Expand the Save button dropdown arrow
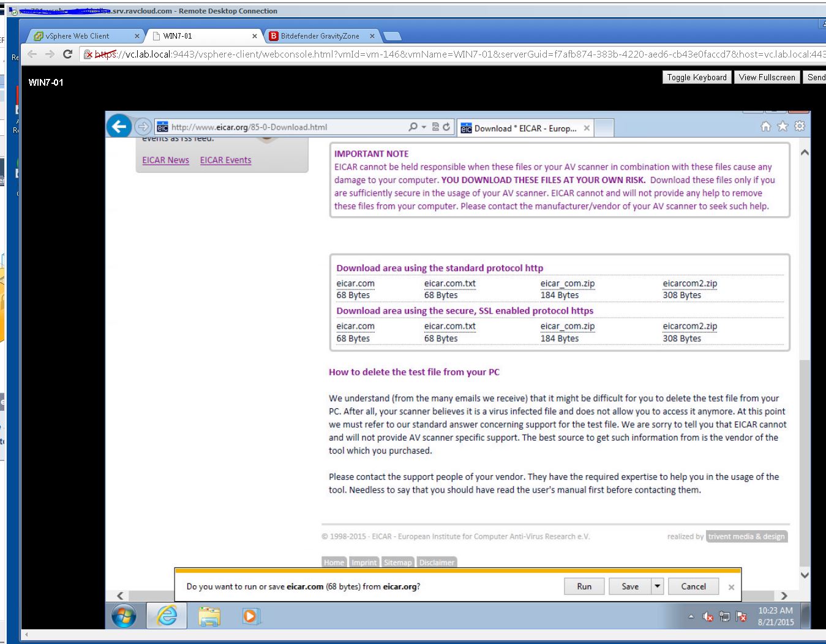 (x=658, y=586)
